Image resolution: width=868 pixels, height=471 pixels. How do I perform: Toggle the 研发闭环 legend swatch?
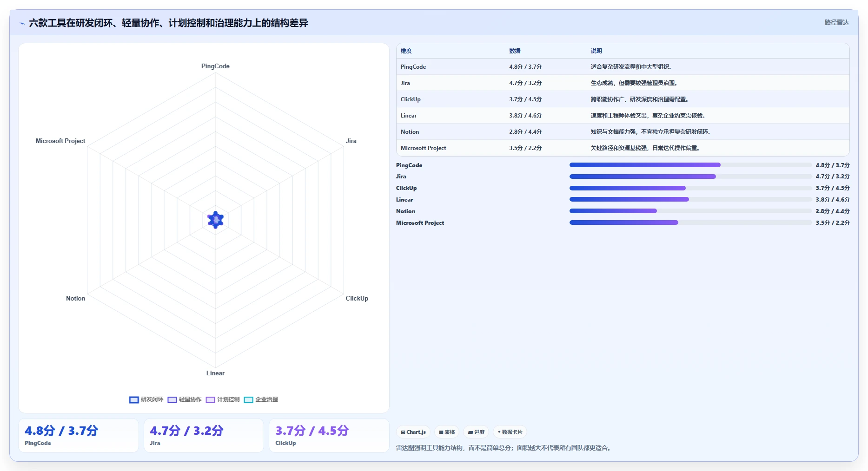[x=134, y=399]
